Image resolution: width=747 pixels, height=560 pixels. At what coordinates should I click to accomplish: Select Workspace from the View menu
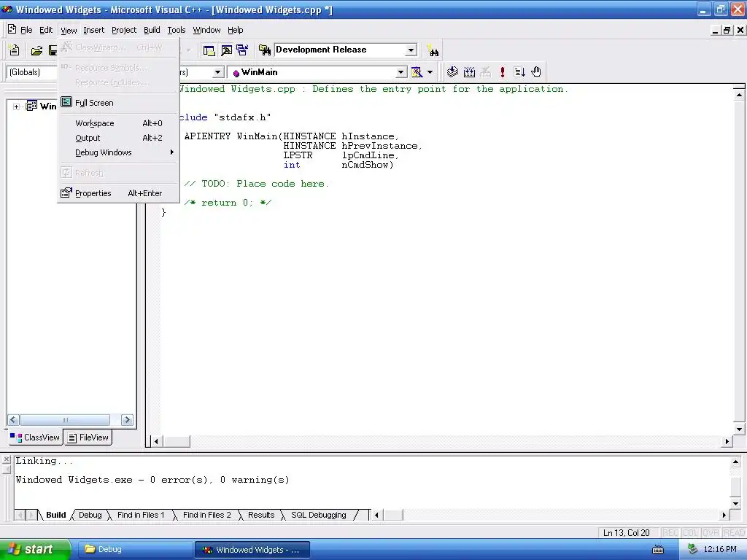[118, 123]
